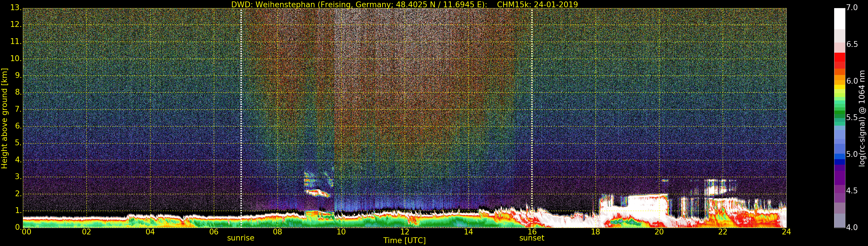The height and width of the screenshot is (246, 868).
Task: Click the white dotted sunset line
Action: [532, 118]
